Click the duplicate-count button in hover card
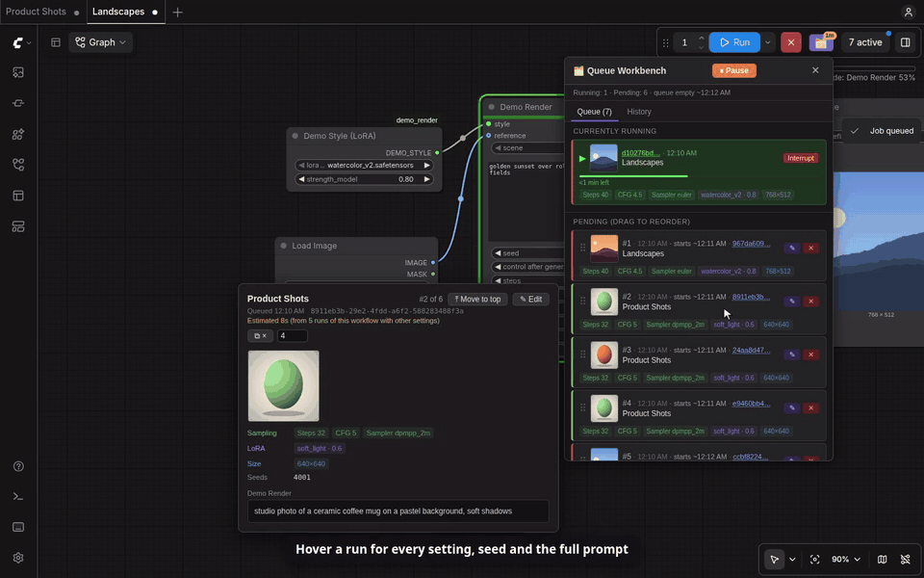This screenshot has height=578, width=924. 260,335
